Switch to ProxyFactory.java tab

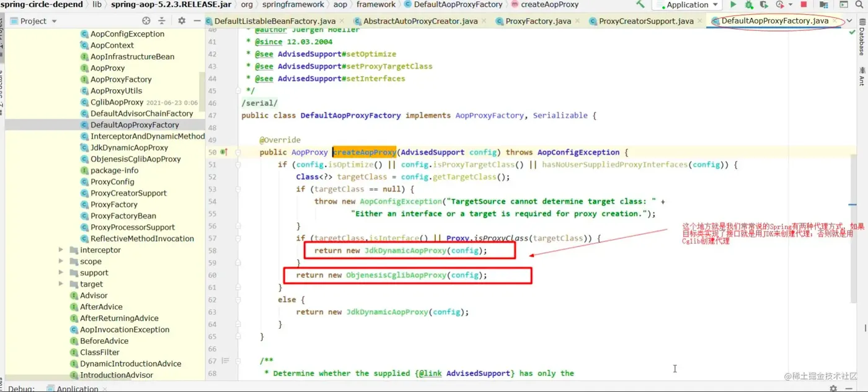[538, 21]
